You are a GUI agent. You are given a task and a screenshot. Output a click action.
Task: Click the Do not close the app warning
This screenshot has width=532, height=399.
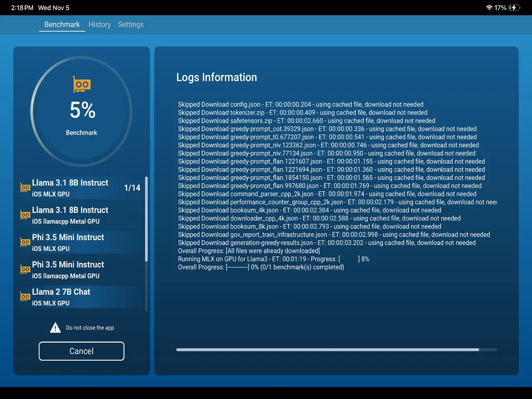click(90, 328)
